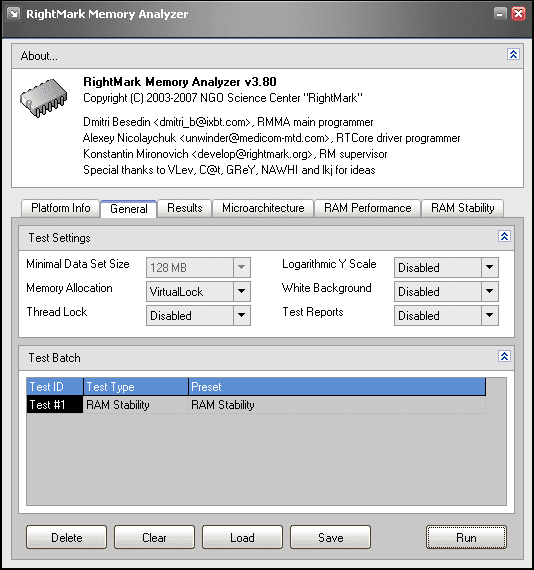Open the Microarchitecture tab

pyautogui.click(x=263, y=208)
